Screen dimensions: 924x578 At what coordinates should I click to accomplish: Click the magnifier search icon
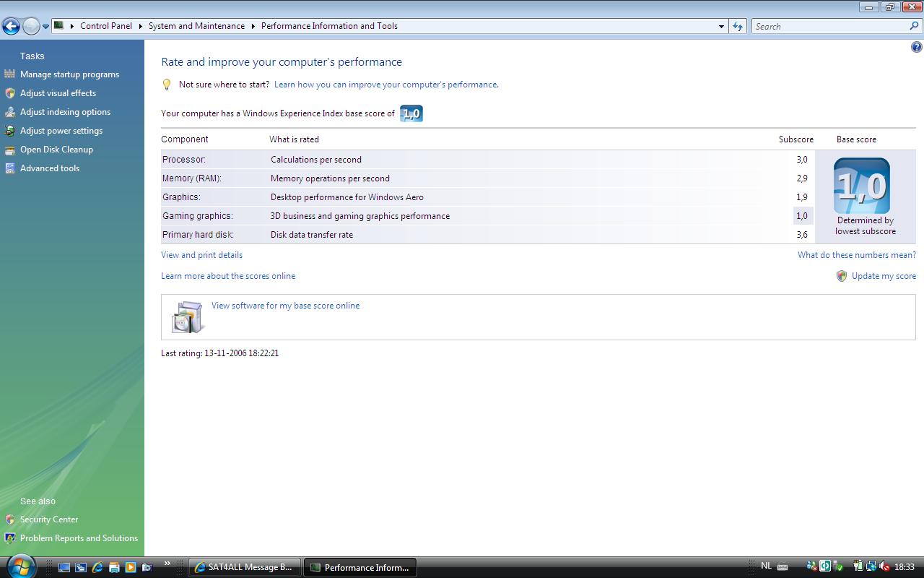tap(915, 26)
